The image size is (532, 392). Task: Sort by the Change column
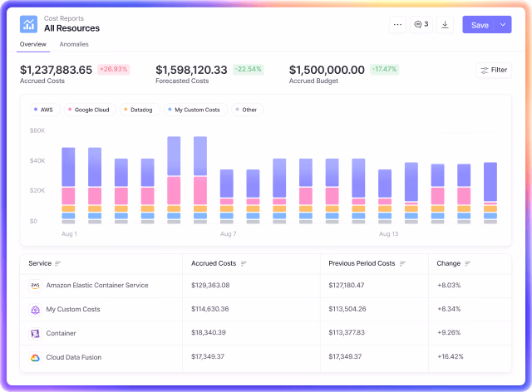coord(467,264)
